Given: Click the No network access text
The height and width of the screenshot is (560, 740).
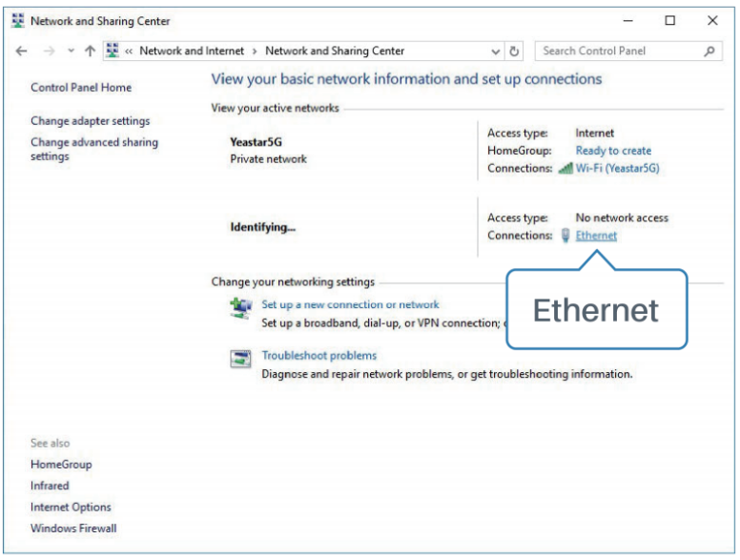Looking at the screenshot, I should pos(622,218).
